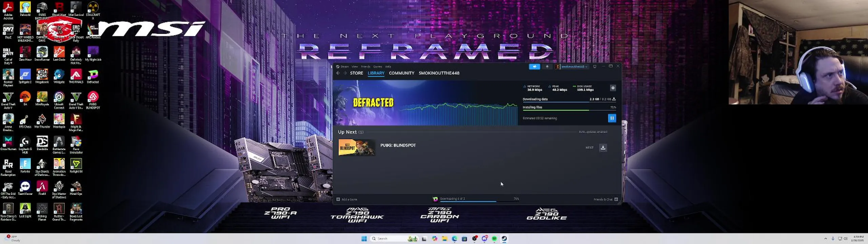Open Spotify from the taskbar
This screenshot has width=868, height=244.
pos(494,239)
